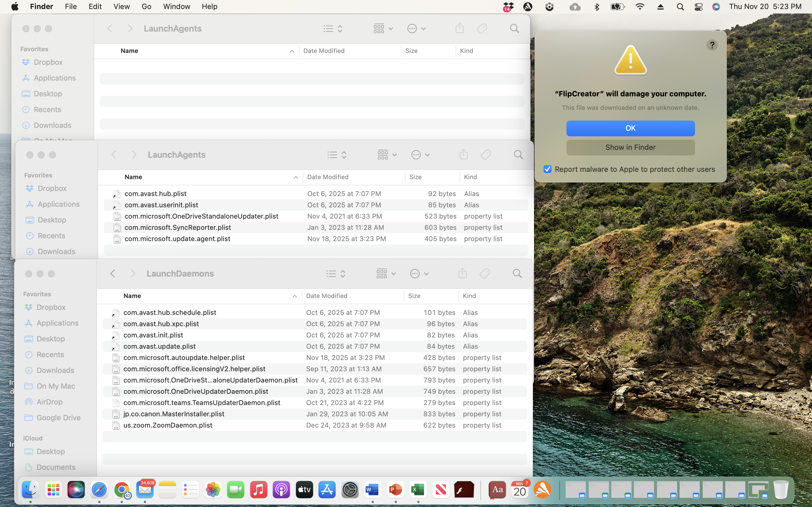
Task: Open Control Center from menu bar
Action: 698,7
